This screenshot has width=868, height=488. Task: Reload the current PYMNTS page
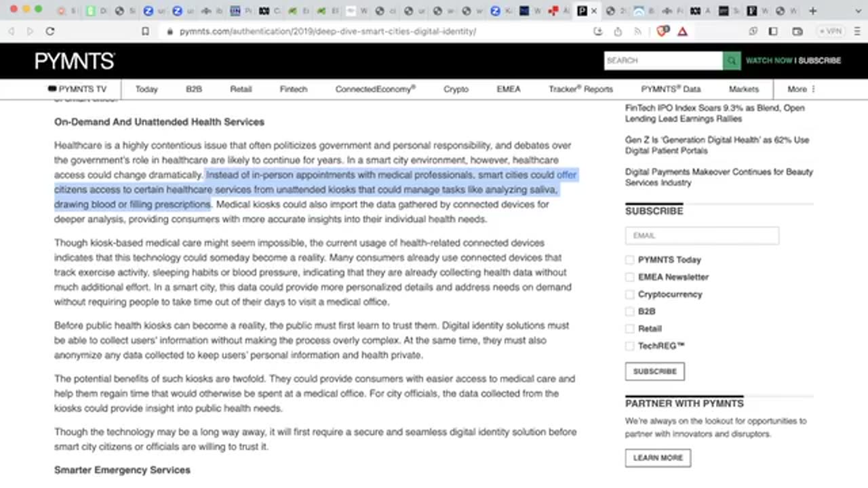[x=50, y=31]
